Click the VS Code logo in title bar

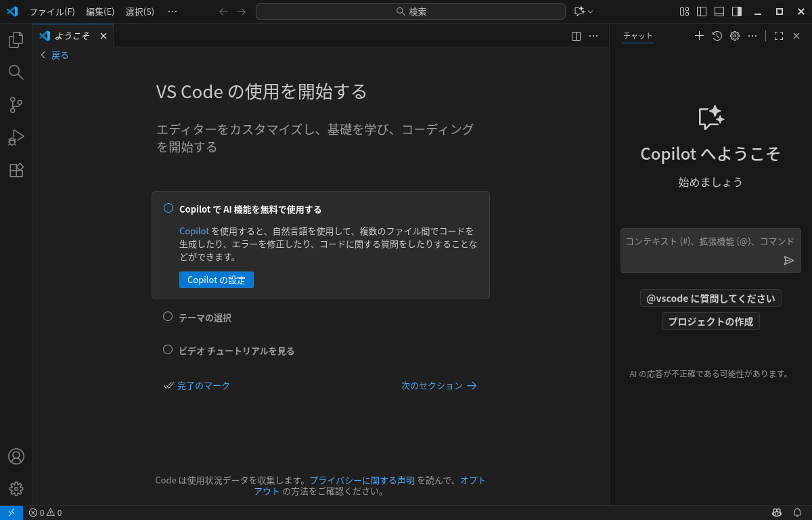point(12,12)
